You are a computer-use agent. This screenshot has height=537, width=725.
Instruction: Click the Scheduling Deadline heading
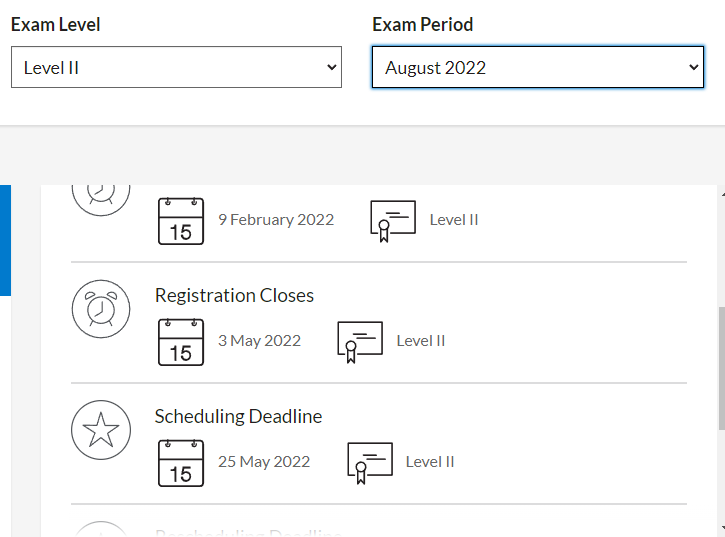click(x=238, y=416)
